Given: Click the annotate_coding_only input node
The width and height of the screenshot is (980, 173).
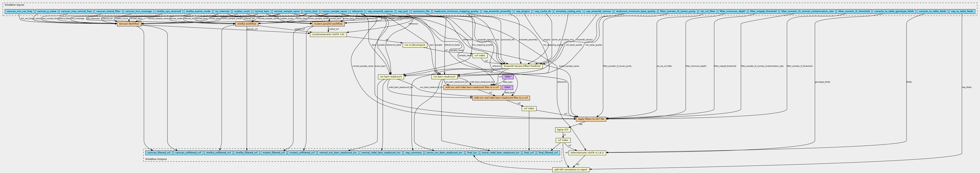Looking at the screenshot, I should pos(568,11).
